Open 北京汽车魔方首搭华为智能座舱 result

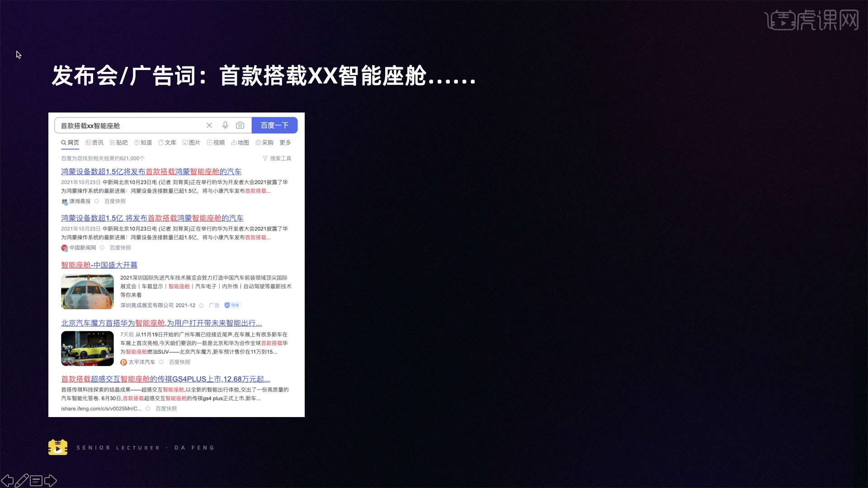161,324
